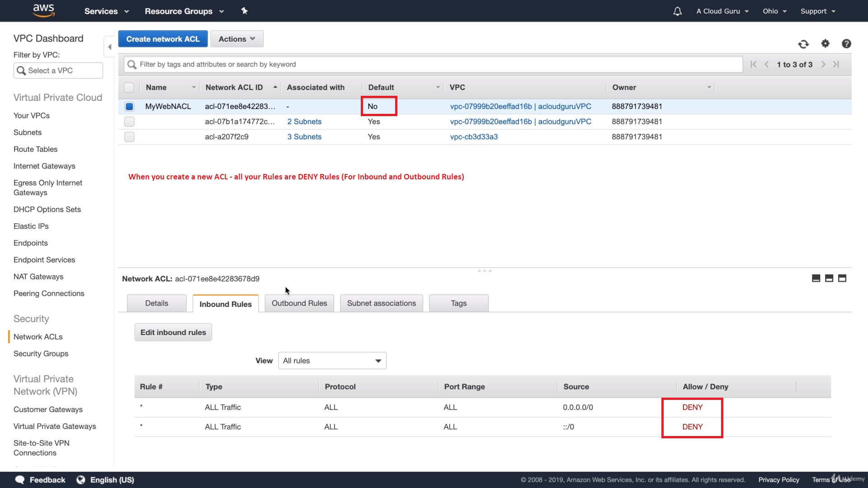
Task: Open the 3 Subnets link
Action: [x=304, y=137]
